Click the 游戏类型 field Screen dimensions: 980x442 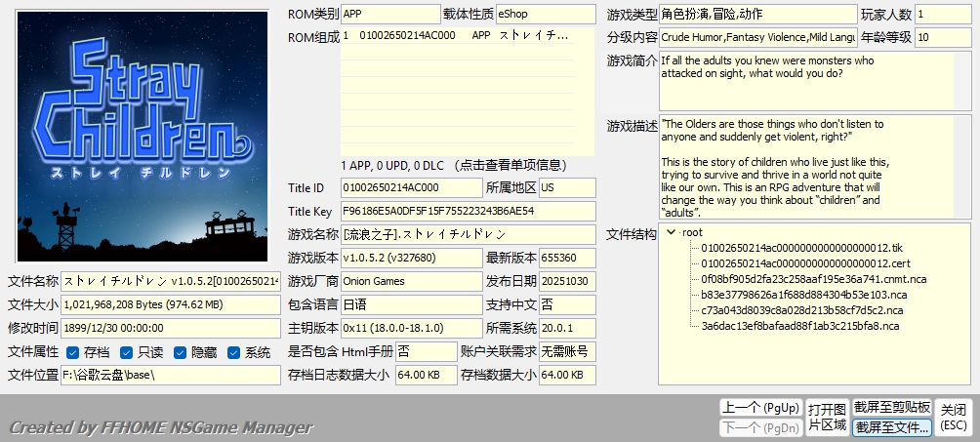tap(758, 14)
